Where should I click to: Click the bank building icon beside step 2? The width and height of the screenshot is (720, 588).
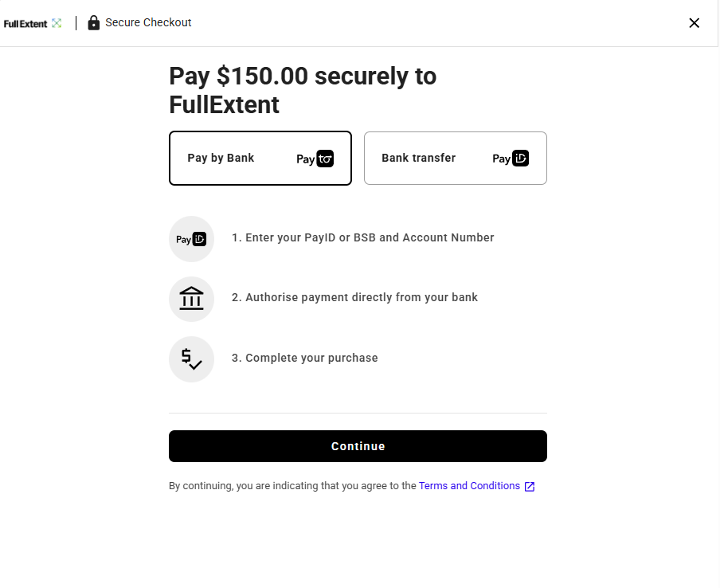click(191, 299)
